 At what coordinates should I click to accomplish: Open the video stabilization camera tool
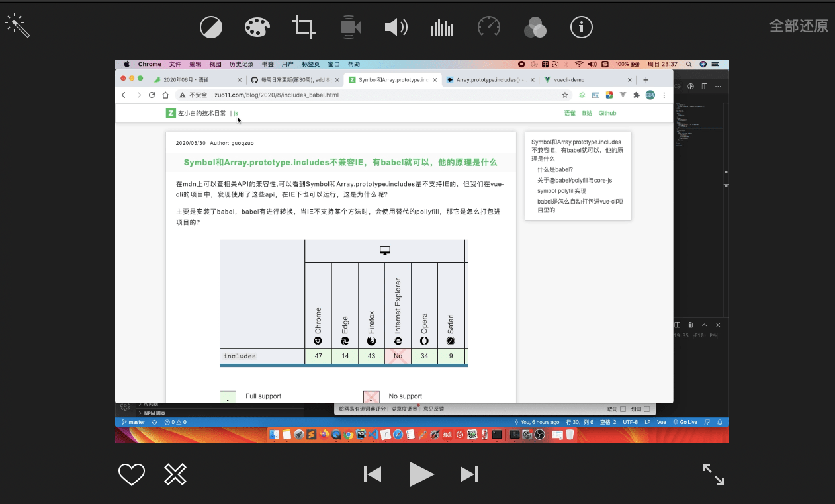(350, 27)
